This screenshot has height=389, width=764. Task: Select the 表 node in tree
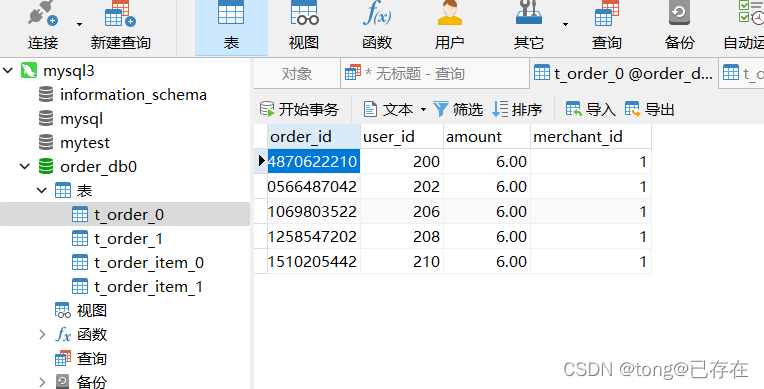[84, 191]
